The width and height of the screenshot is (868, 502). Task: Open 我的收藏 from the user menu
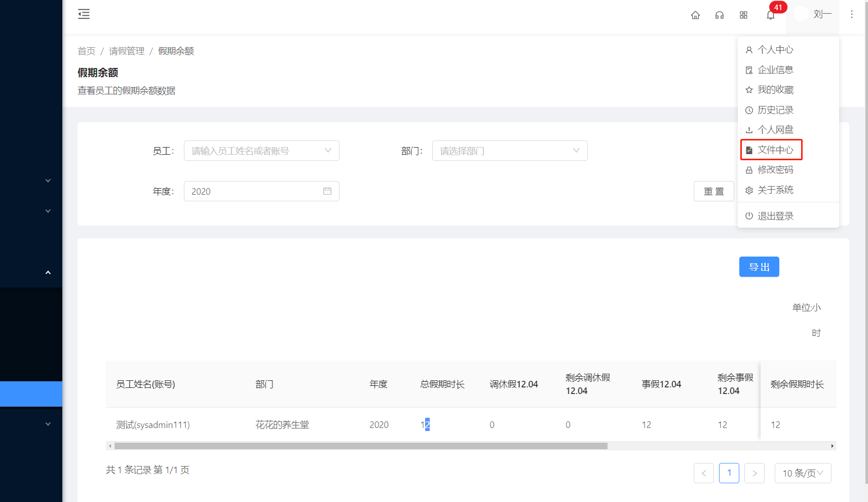point(788,90)
